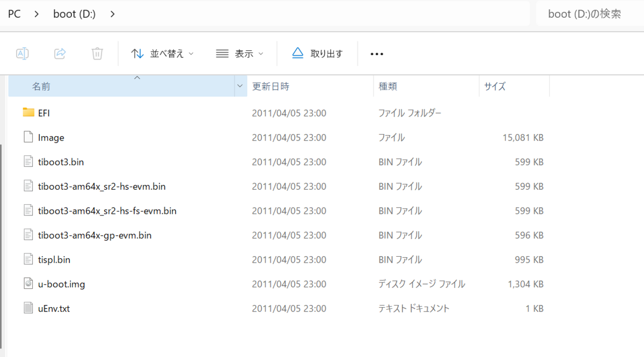
Task: Click the tiboot3-am64x_sr2-hs-fs-evm.bin file name
Action: coord(107,211)
